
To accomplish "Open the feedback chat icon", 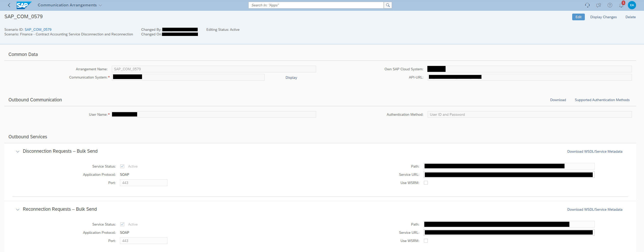I will [x=598, y=5].
